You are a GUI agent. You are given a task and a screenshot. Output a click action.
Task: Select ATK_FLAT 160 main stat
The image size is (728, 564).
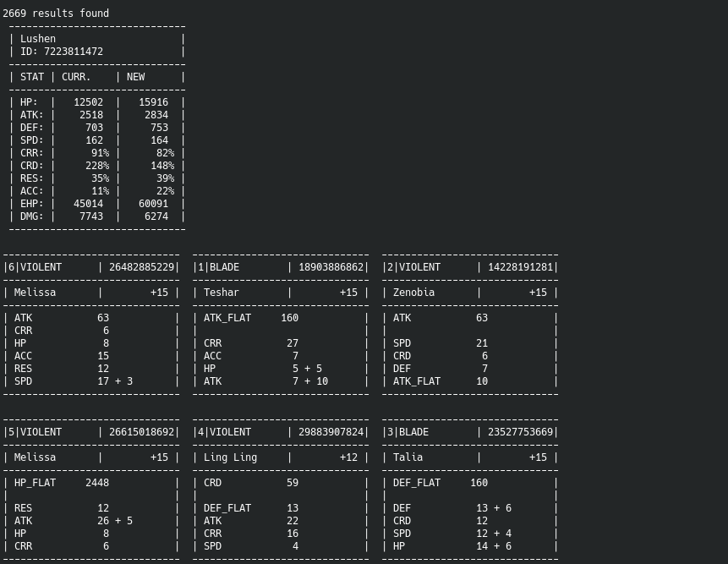coord(251,318)
